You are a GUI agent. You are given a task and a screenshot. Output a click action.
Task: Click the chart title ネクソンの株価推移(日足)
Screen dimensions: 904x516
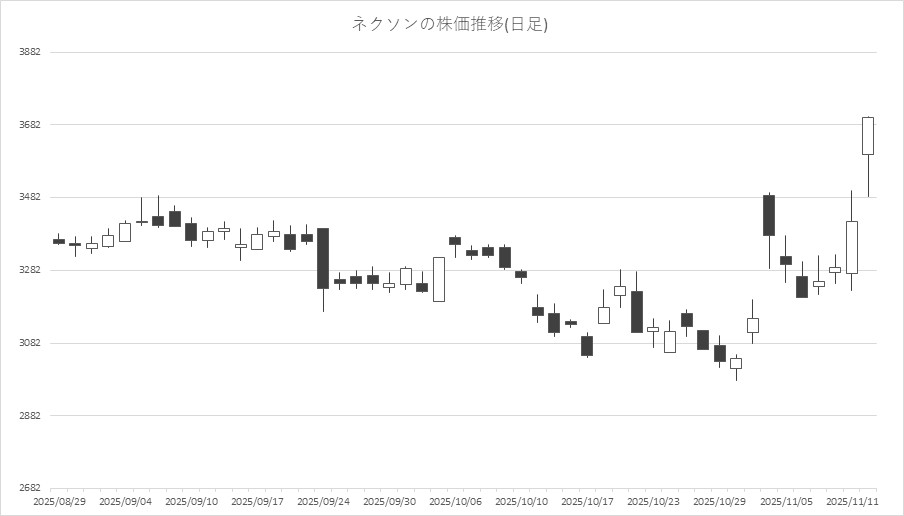pyautogui.click(x=450, y=24)
